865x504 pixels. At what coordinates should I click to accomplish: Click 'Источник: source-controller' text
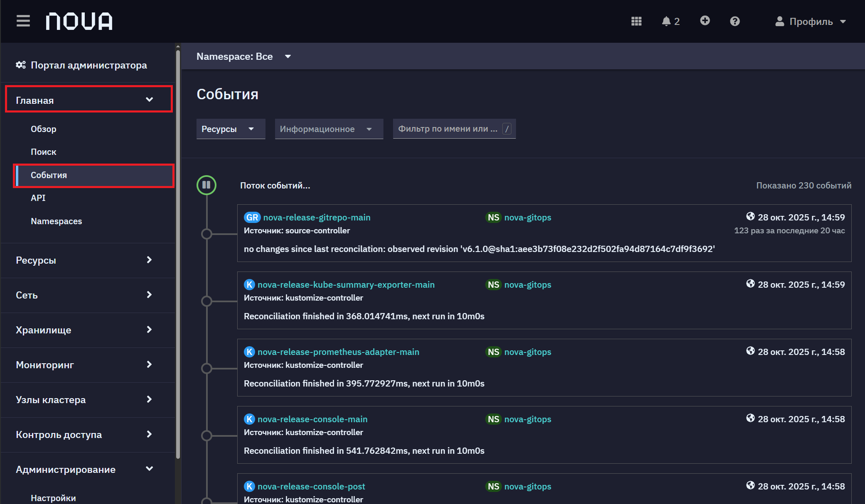297,231
